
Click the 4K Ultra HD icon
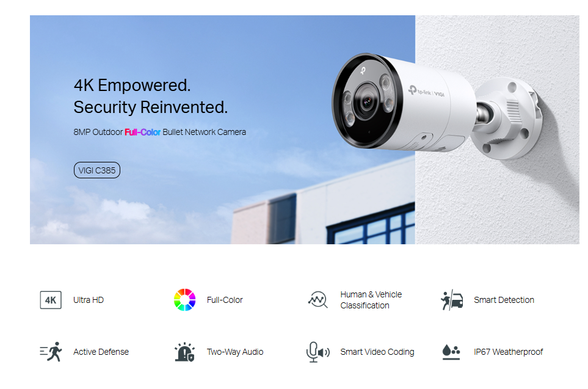51,300
